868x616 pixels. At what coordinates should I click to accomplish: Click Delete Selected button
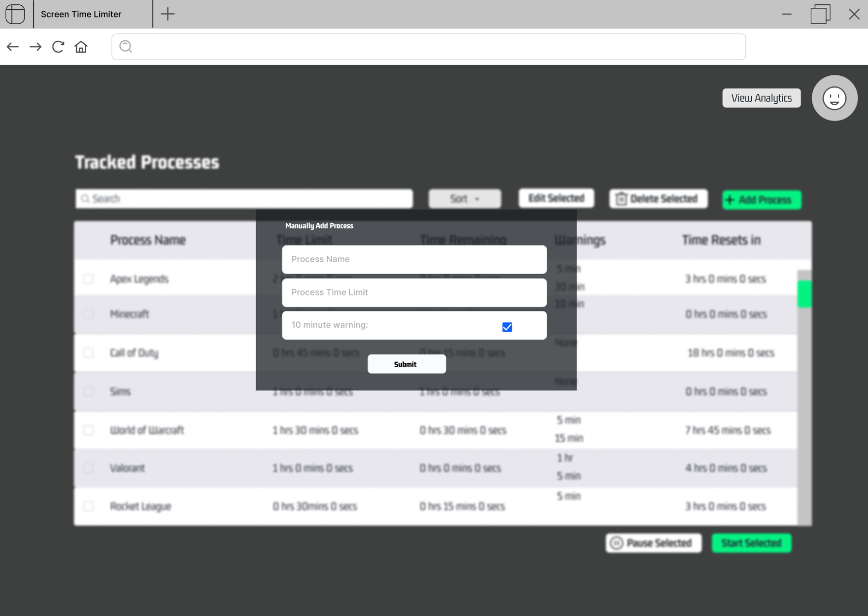[x=658, y=199]
